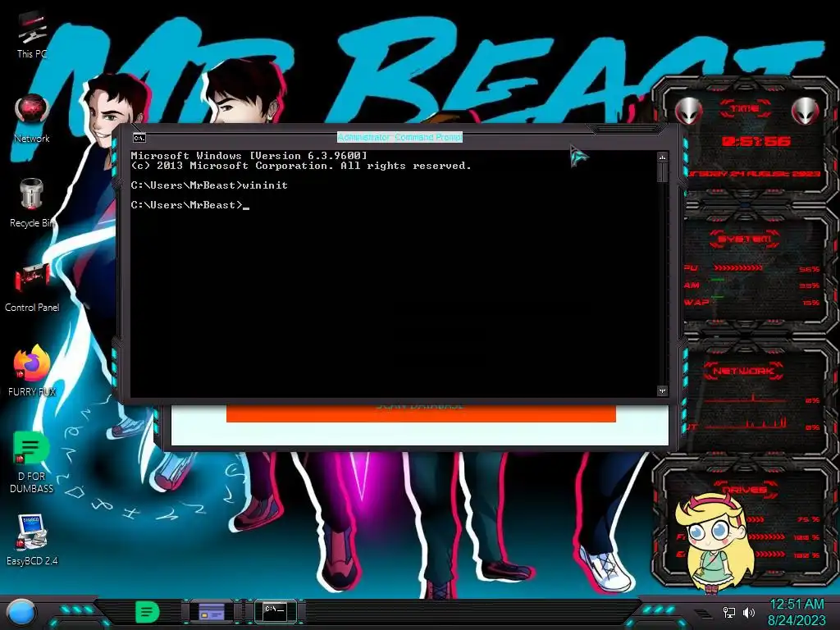Open the volume speaker tray icon
The height and width of the screenshot is (630, 840).
pos(748,612)
